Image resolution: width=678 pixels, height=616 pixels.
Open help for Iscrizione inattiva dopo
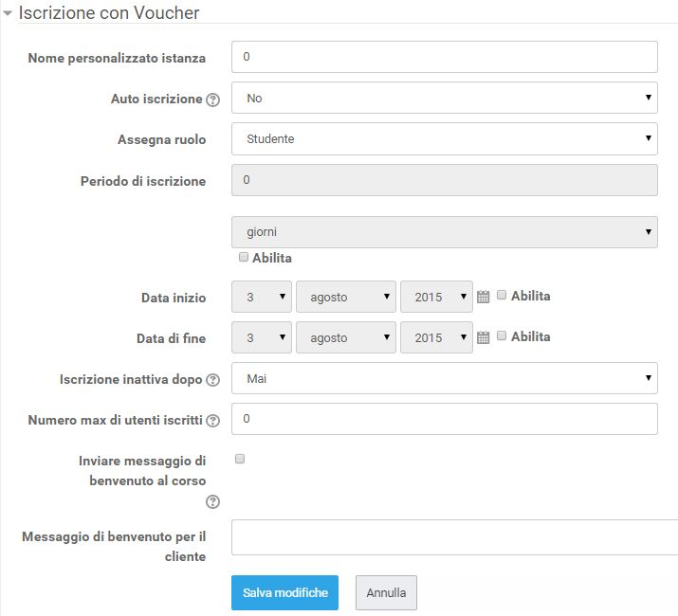pyautogui.click(x=212, y=380)
